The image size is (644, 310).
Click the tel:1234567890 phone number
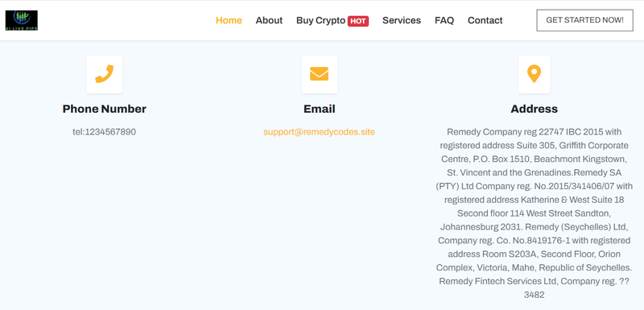105,132
